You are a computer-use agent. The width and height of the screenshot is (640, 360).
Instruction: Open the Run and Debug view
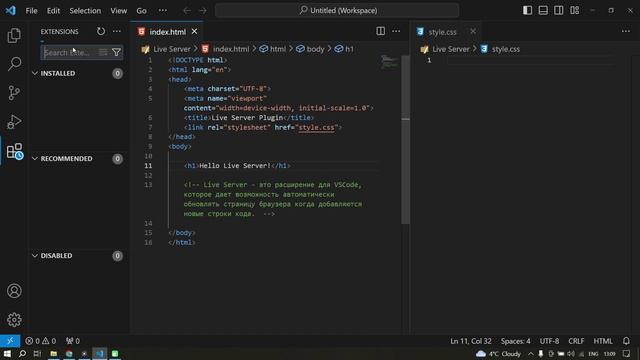pyautogui.click(x=14, y=122)
